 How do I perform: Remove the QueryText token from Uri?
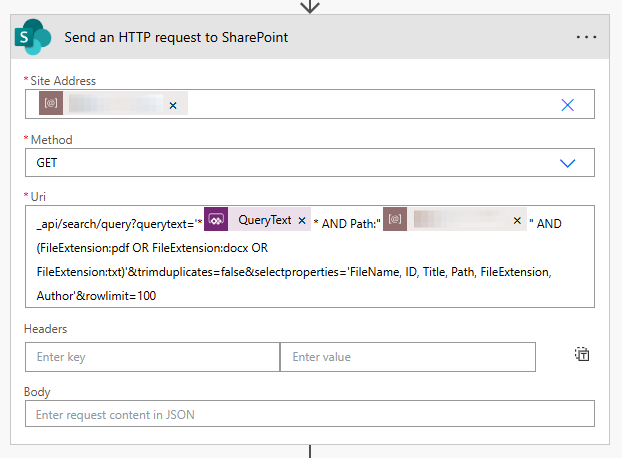pyautogui.click(x=302, y=220)
